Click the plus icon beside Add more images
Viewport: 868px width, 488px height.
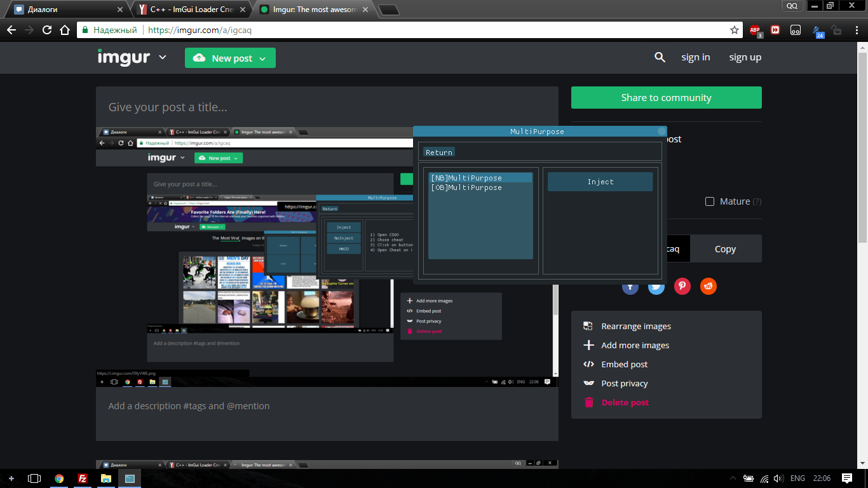pos(588,345)
